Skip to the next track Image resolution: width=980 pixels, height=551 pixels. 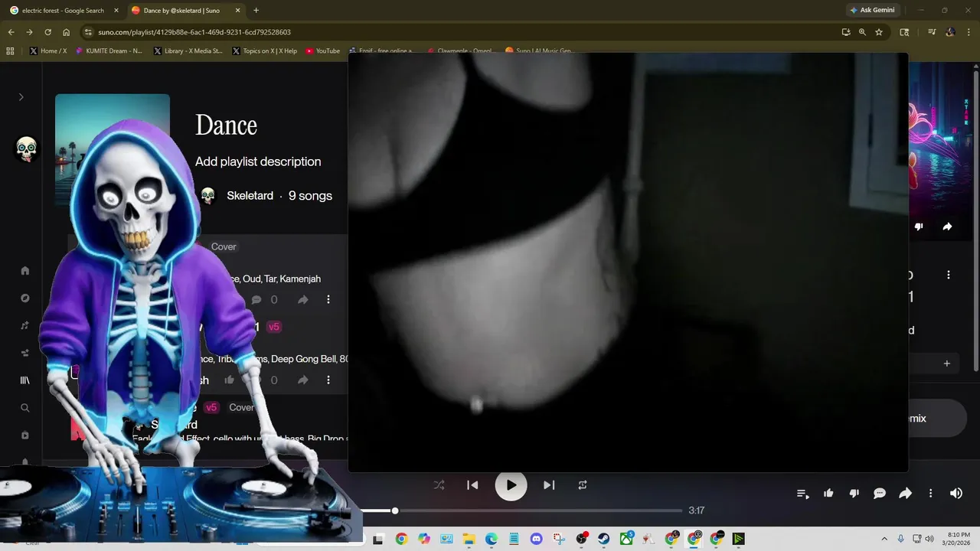(x=549, y=485)
